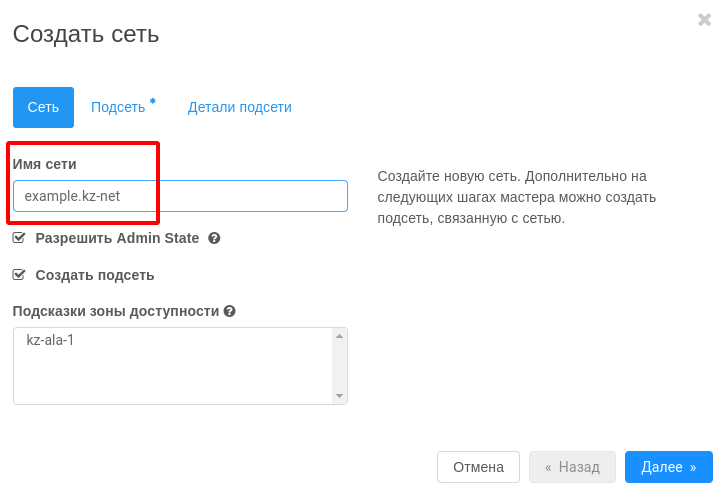Viewport: 722px width, 492px height.
Task: Click the Разрешить Admin State label text
Action: coord(117,238)
